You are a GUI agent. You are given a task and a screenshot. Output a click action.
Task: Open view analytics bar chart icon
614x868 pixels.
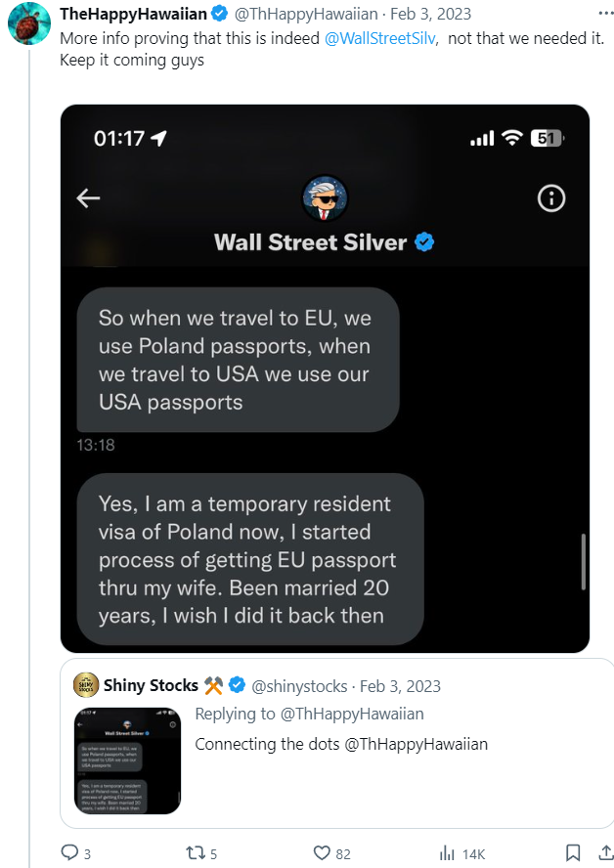(x=450, y=853)
